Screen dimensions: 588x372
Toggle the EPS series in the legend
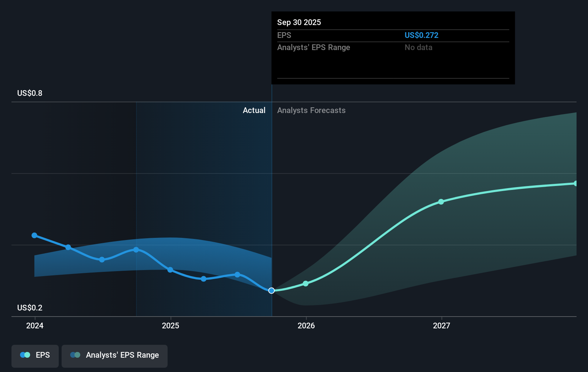tap(35, 355)
